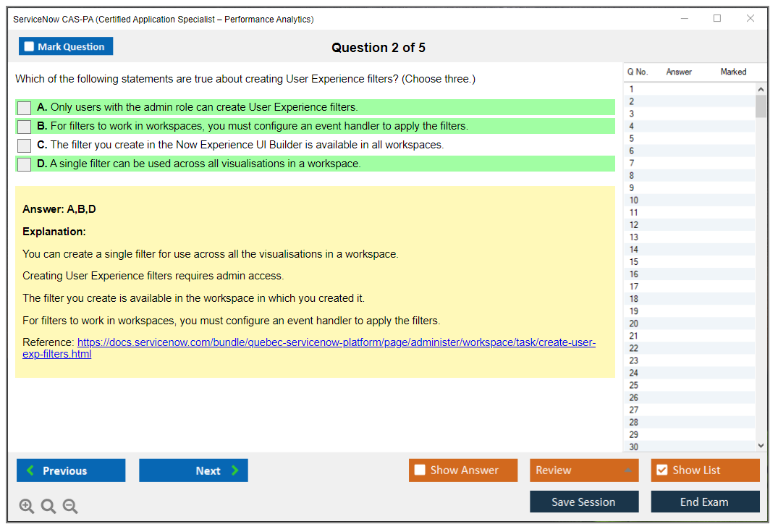Go to the Next question

pos(193,470)
